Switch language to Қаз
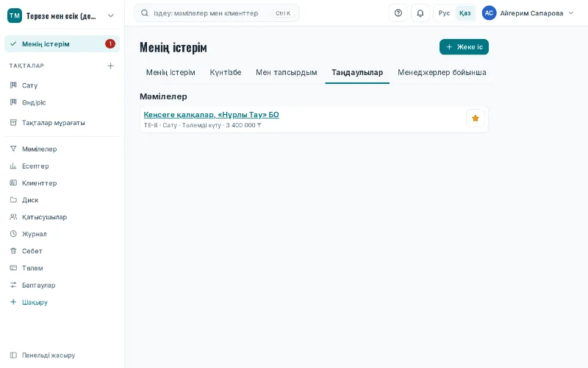The height and width of the screenshot is (368, 588). click(465, 13)
